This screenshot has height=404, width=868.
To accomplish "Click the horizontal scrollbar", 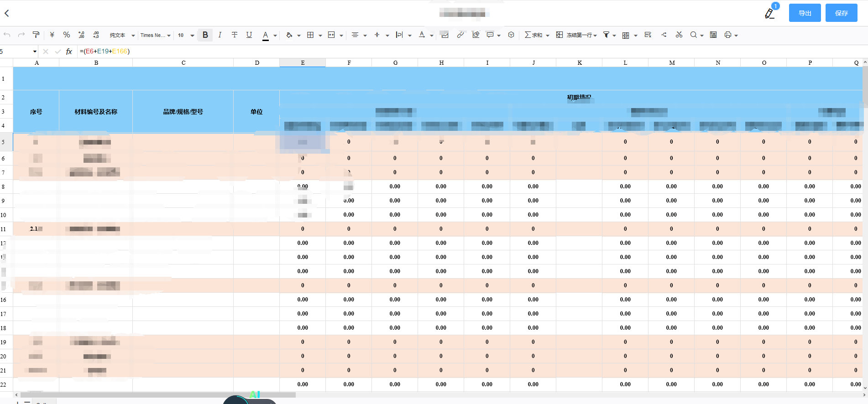I will click(158, 395).
